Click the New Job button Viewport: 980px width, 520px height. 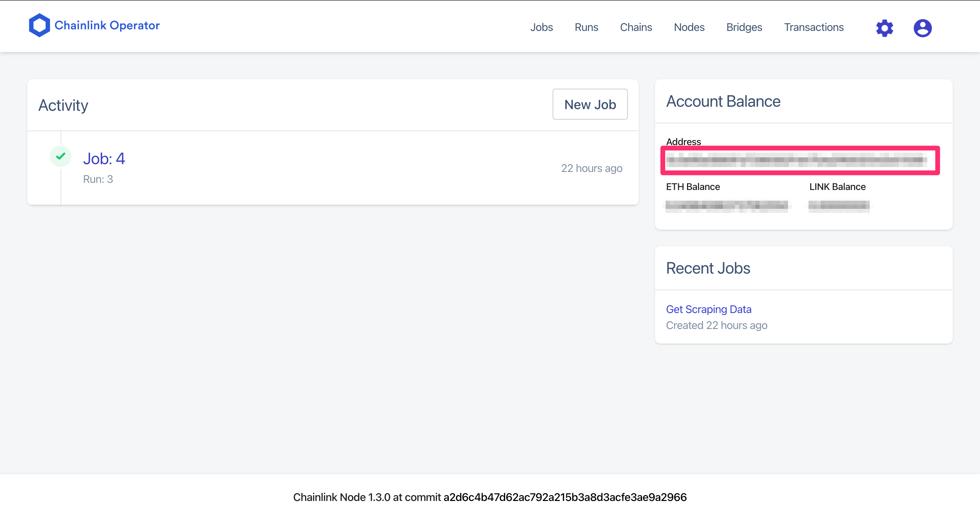point(590,105)
